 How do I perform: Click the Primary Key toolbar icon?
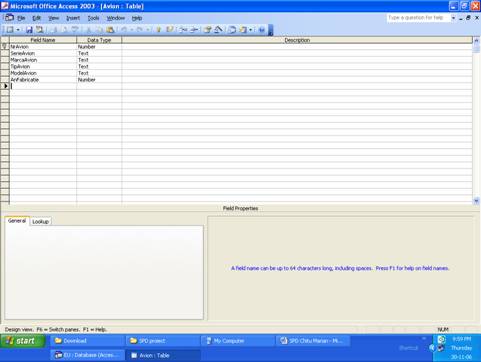coord(159,30)
